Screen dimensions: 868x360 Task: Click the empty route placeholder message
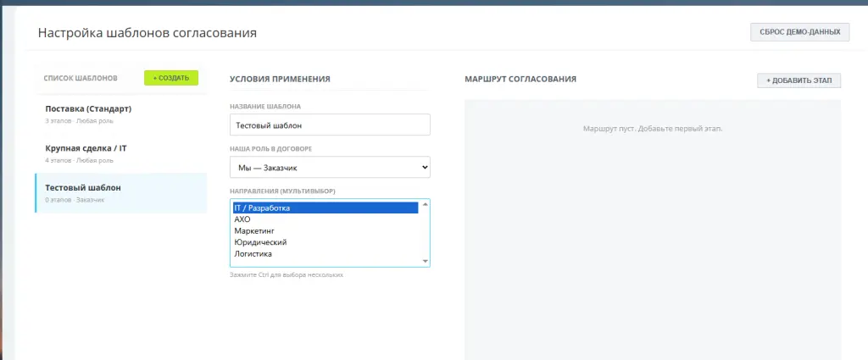point(652,129)
